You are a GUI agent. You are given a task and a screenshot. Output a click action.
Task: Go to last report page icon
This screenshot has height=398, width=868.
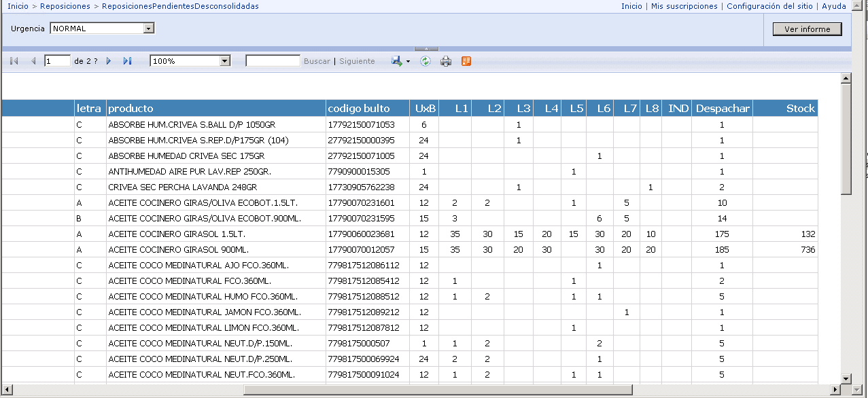click(127, 61)
